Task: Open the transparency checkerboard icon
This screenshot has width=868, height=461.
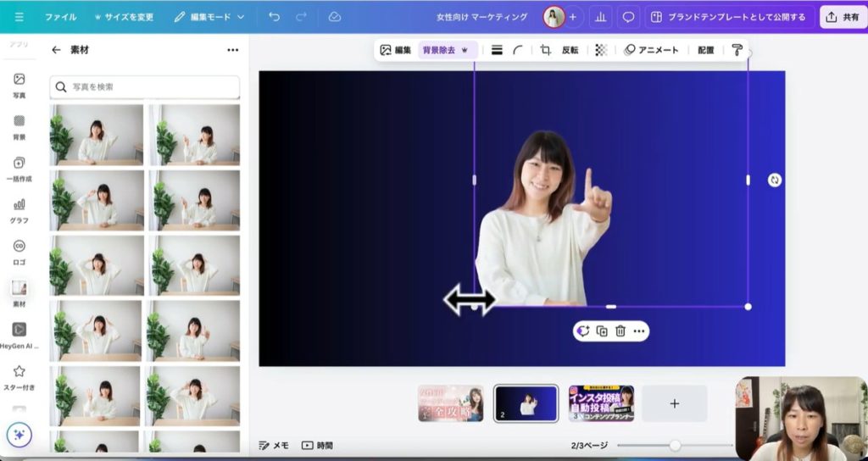Action: (601, 50)
